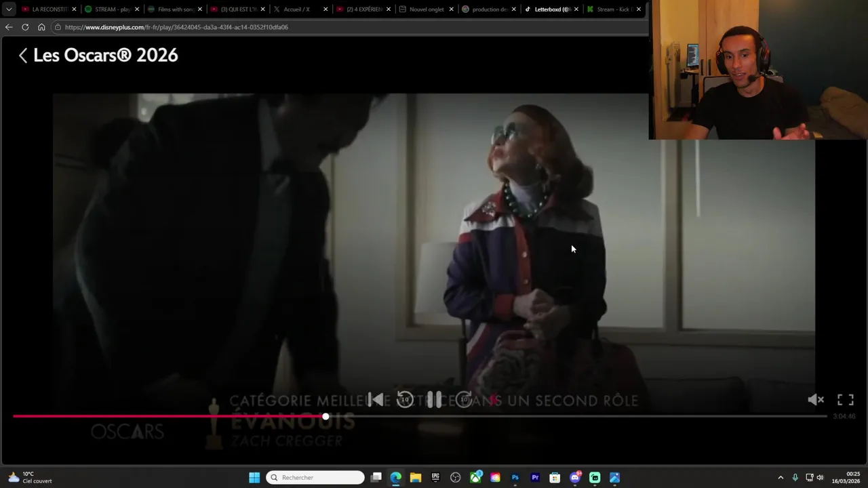Unmute the player volume
Viewport: 868px width, 488px height.
point(816,400)
